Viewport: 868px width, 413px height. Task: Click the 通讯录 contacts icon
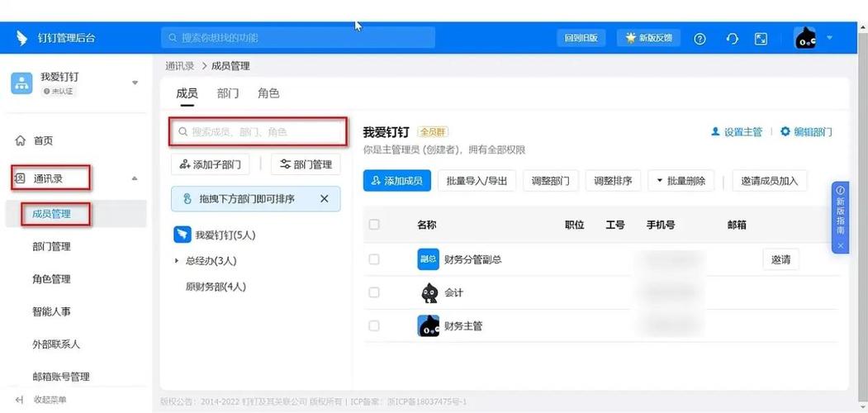tap(20, 178)
